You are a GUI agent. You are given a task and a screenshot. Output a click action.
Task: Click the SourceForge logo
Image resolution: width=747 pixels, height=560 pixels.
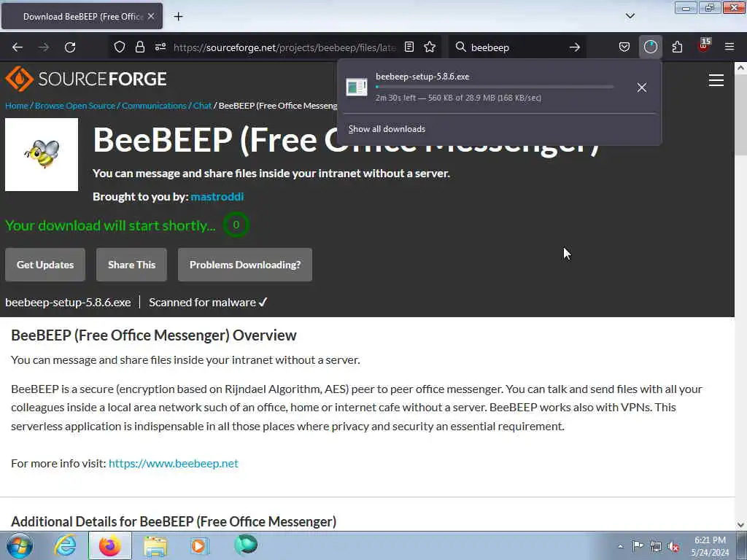86,79
